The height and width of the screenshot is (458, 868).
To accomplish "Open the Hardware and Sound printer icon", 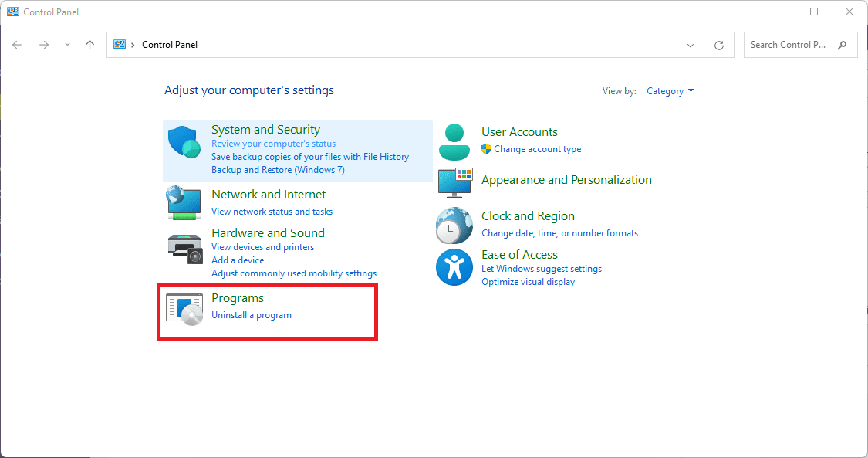I will 185,249.
